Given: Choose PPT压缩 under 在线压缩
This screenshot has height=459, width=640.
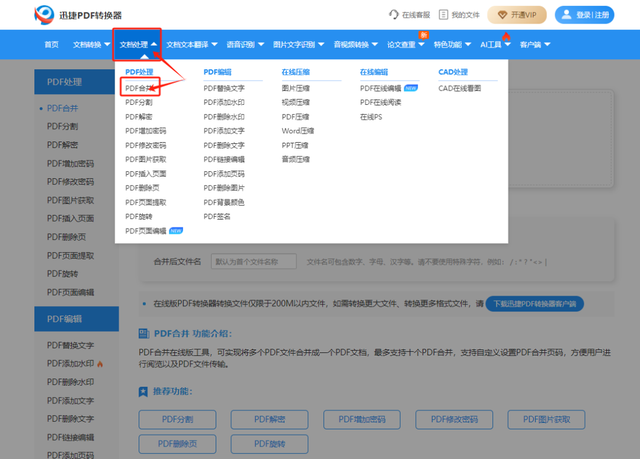Looking at the screenshot, I should 295,145.
